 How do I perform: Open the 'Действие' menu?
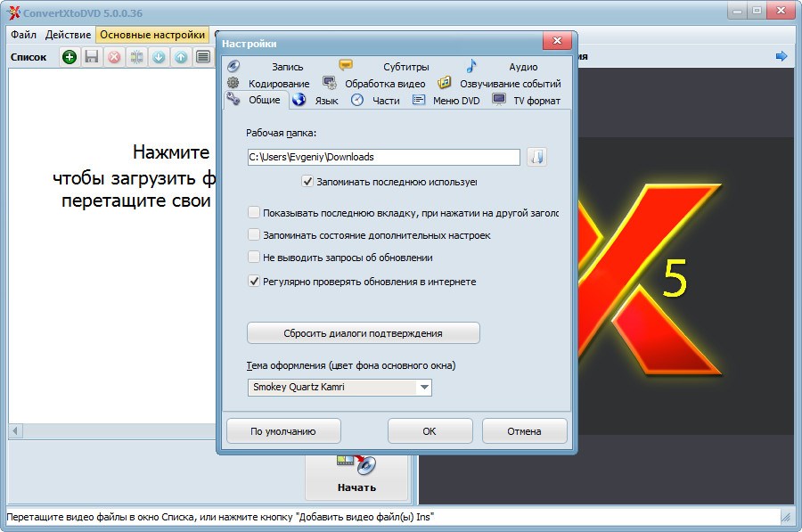(x=68, y=35)
